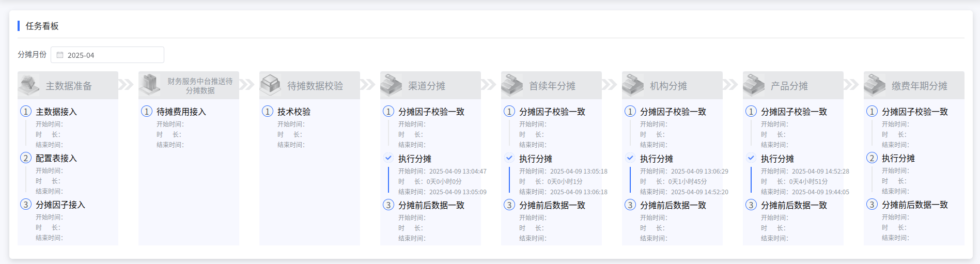Screen dimensions: 980x264
Task: Click the 产品分摊 stage icon
Action: pyautogui.click(x=754, y=85)
